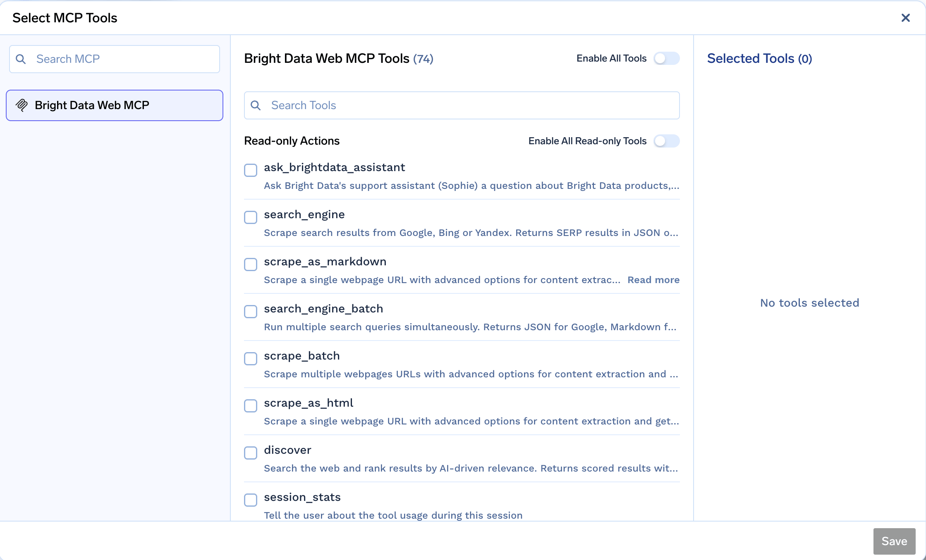Viewport: 926px width, 560px height.
Task: Check the search_engine_batch checkbox
Action: [251, 311]
